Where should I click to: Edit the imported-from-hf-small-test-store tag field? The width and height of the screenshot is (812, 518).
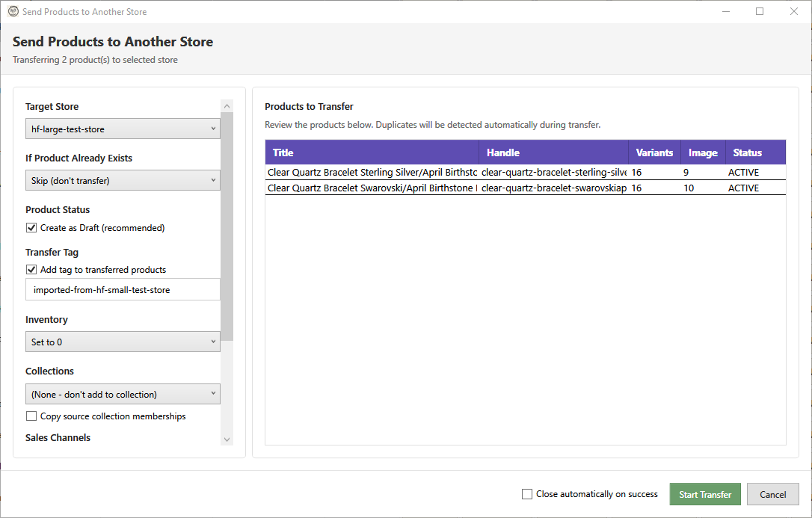[x=122, y=289]
